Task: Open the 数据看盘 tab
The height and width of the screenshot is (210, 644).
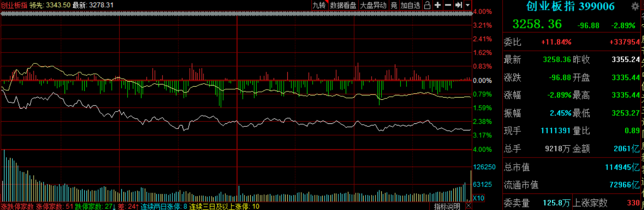Action: [x=343, y=5]
